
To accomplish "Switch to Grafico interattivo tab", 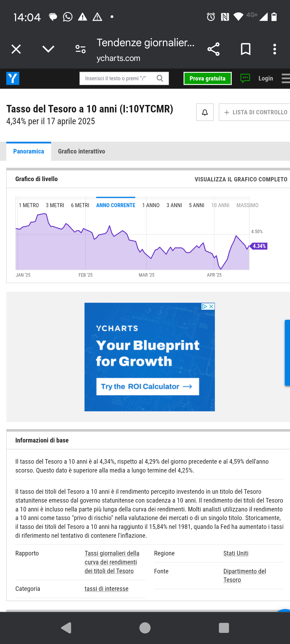I will point(81,151).
